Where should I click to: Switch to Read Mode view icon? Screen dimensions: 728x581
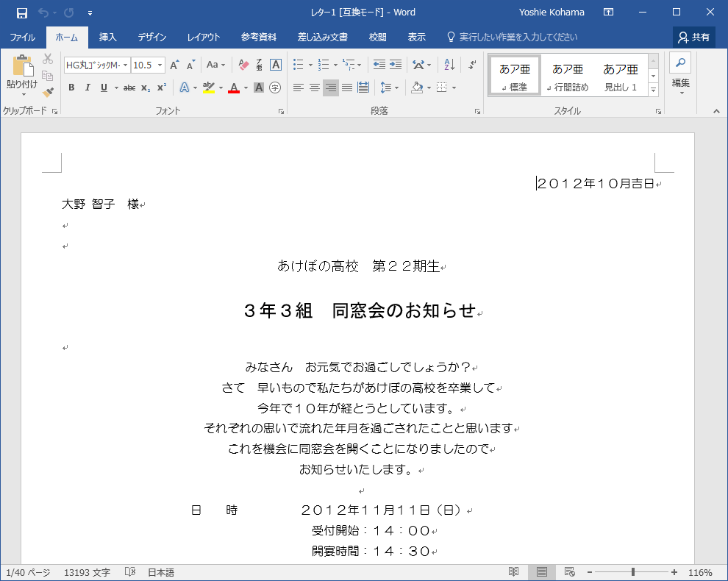coord(513,571)
